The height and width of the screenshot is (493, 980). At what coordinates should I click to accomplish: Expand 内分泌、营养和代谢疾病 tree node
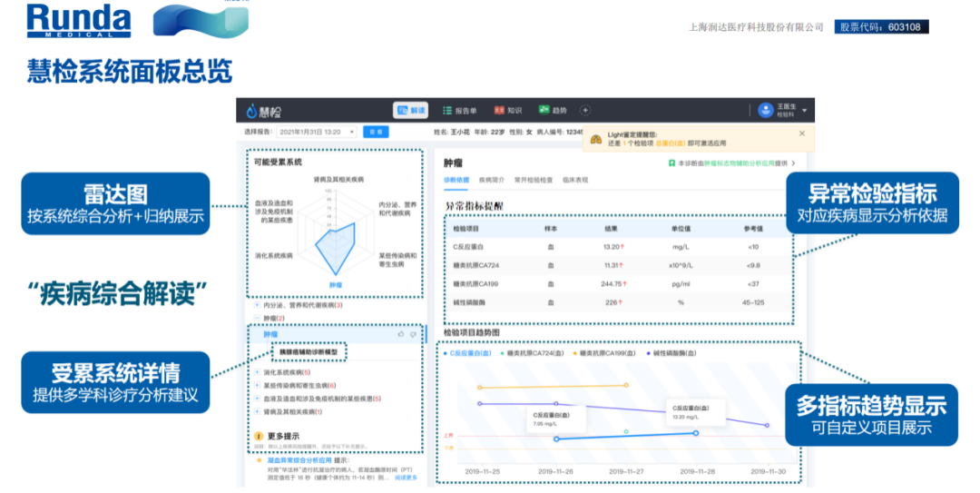[258, 305]
